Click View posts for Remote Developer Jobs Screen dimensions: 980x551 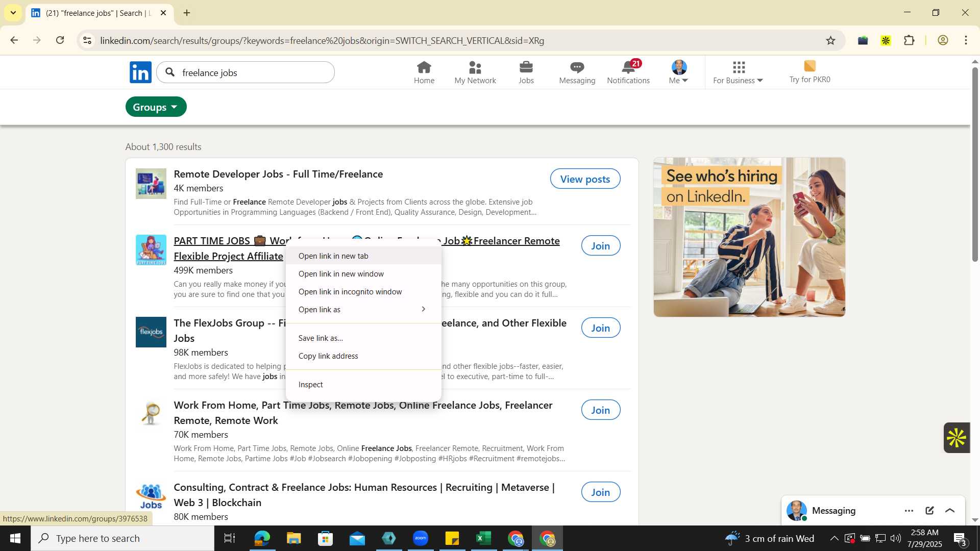585,179
